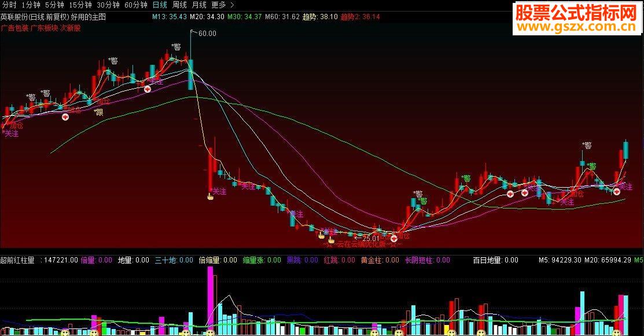Click the 倍量: 0.00 volume label

click(x=97, y=260)
